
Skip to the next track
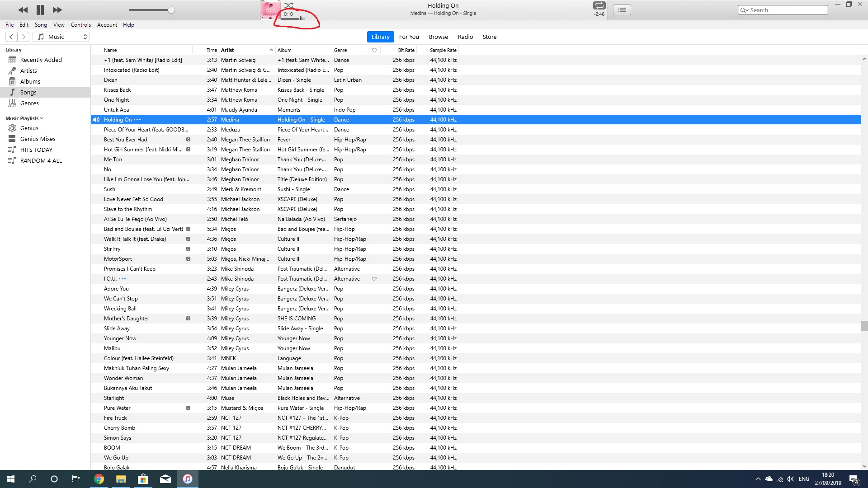57,10
